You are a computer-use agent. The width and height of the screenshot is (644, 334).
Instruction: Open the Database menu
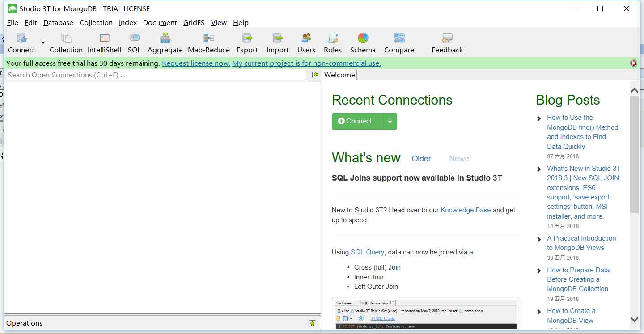pyautogui.click(x=58, y=22)
